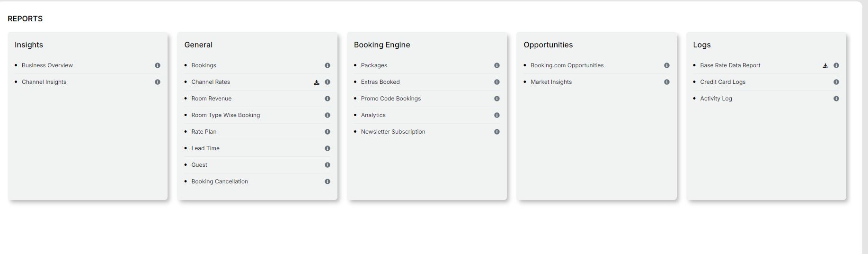Click info icon next to Activity Log
868x254 pixels.
click(836, 99)
